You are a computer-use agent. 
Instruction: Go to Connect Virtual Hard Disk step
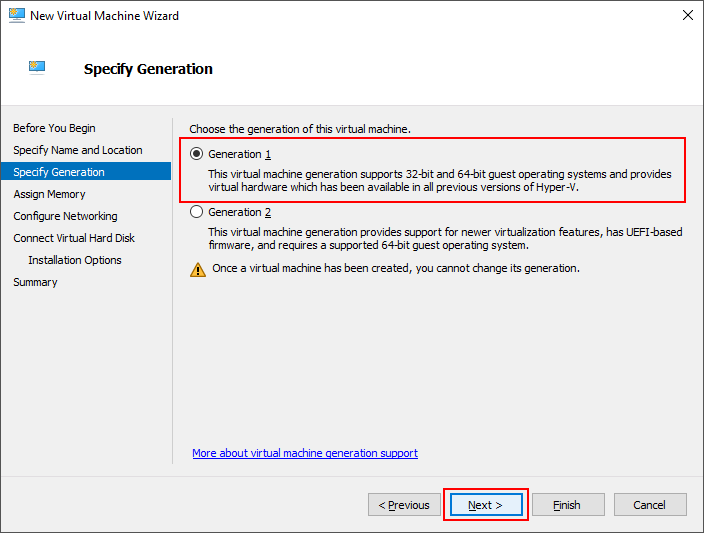coord(74,238)
